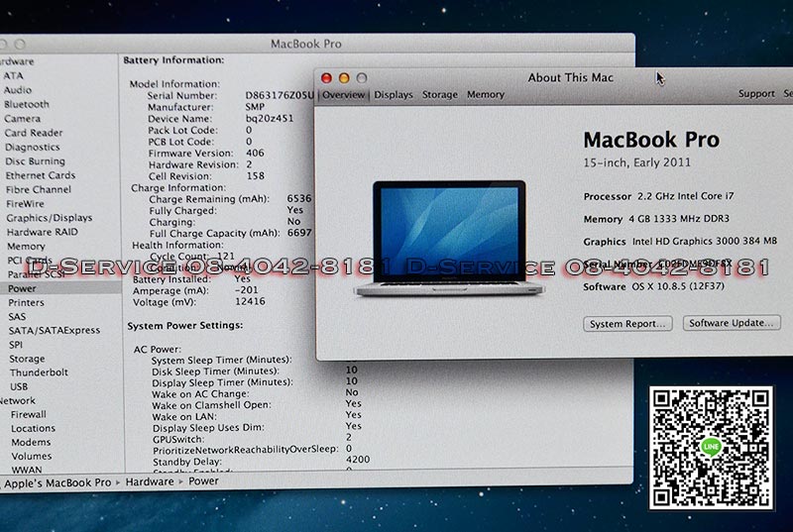Click the Software OS X 10.8.5 text
The image size is (793, 532).
tap(654, 286)
